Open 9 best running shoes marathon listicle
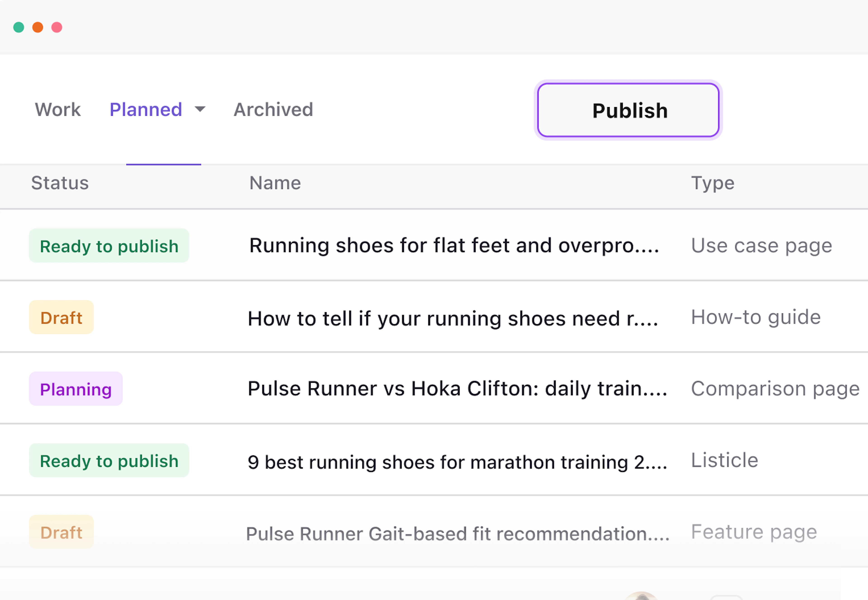Viewport: 868px width, 600px height. coord(457,462)
